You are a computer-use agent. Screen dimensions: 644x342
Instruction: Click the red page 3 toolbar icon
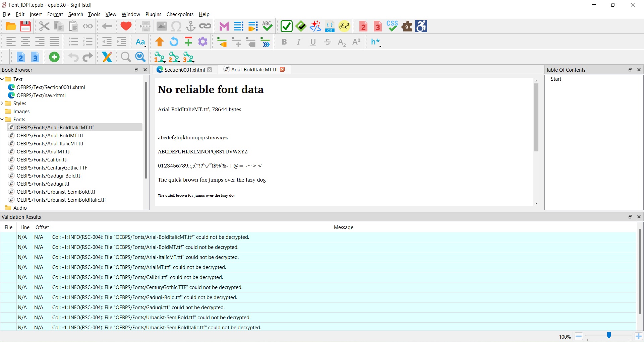[x=378, y=26]
